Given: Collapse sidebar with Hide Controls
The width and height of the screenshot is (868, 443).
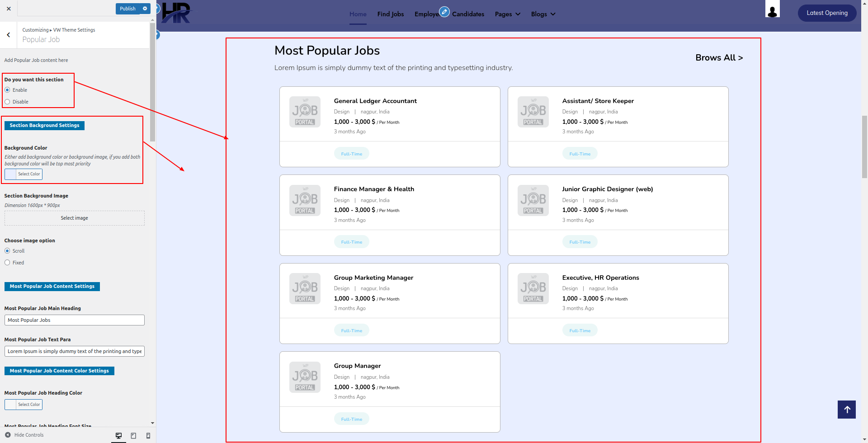Looking at the screenshot, I should click(x=24, y=435).
